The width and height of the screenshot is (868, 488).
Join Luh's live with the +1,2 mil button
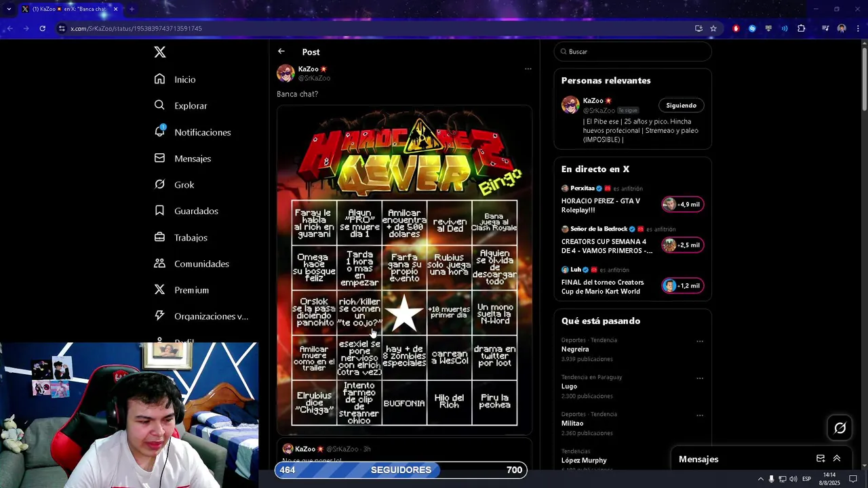[x=683, y=285]
